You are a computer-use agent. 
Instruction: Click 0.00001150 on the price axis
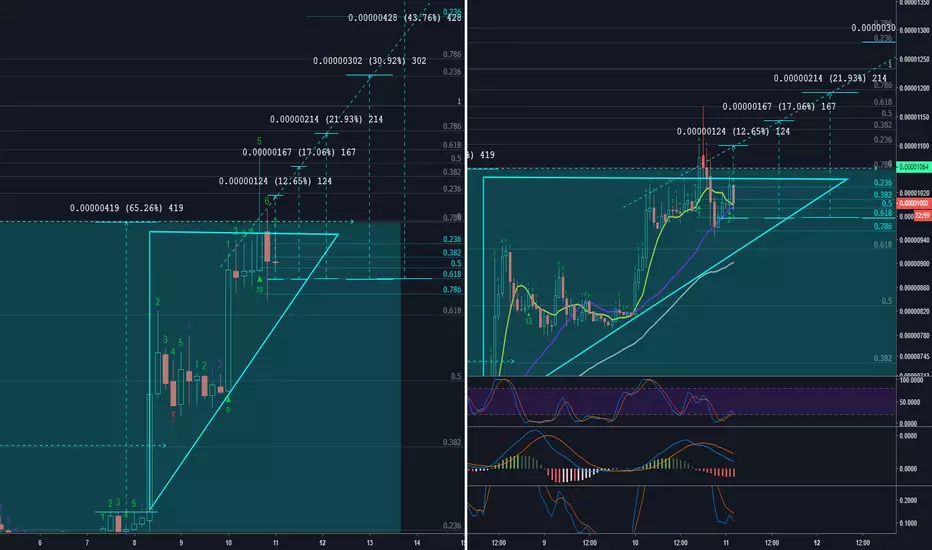coord(915,117)
